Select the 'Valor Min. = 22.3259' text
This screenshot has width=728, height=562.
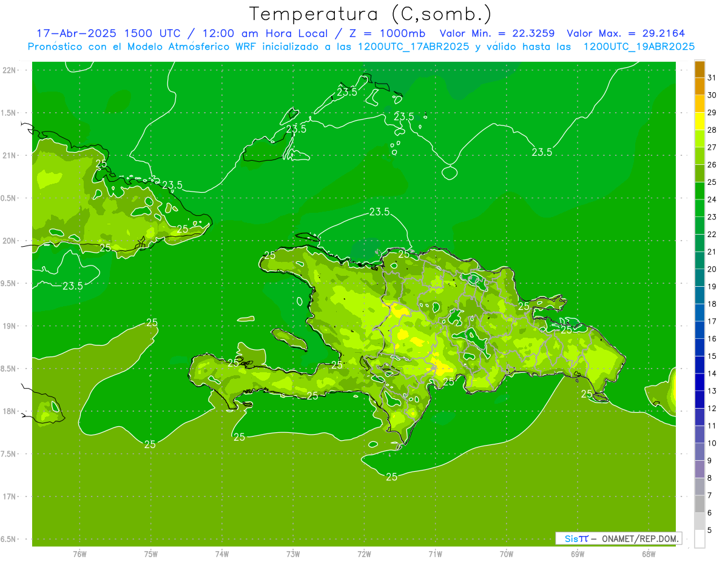(x=497, y=33)
